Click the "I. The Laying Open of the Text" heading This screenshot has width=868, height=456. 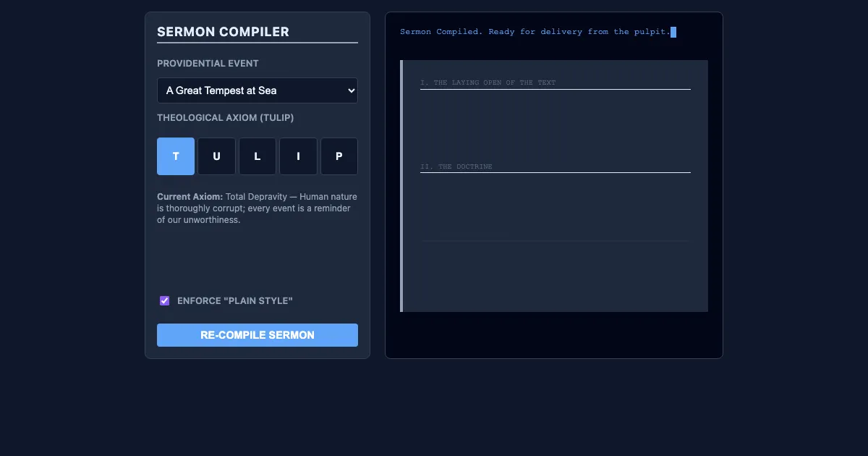pyautogui.click(x=488, y=83)
